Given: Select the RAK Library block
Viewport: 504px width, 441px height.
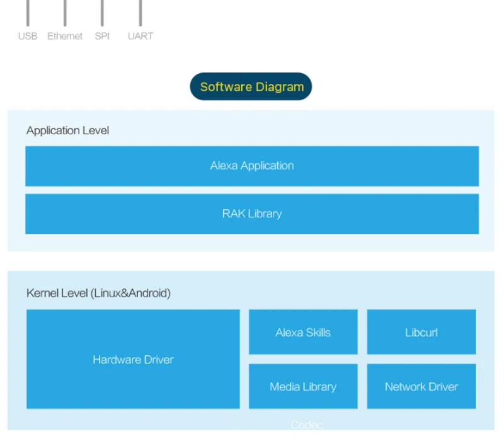Looking at the screenshot, I should [x=252, y=214].
